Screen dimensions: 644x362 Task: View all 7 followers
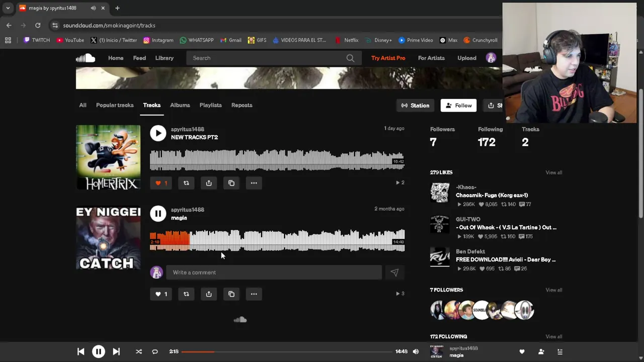tap(553, 290)
